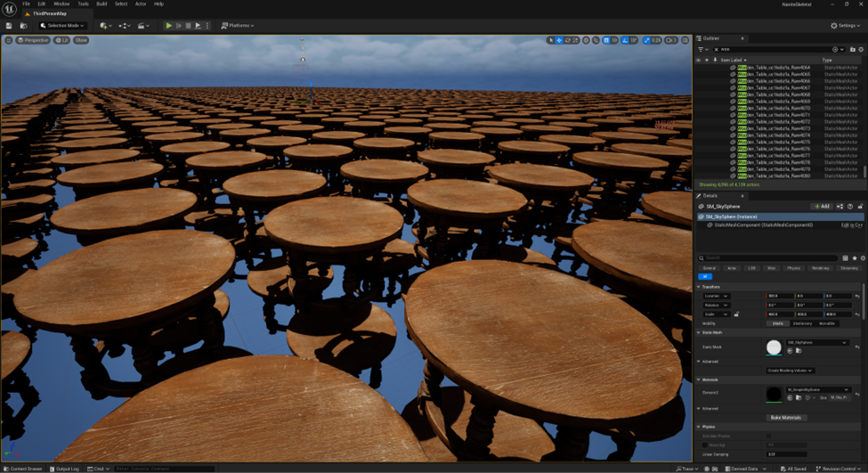This screenshot has height=473, width=868.
Task: Open the Location type dropdown
Action: [716, 297]
